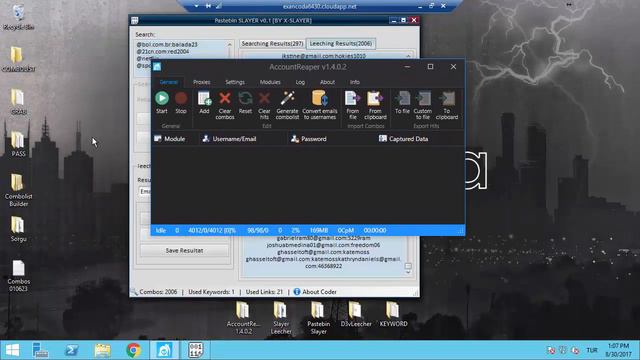This screenshot has height=360, width=640.
Task: Click the Idle status in AccountReaper status bar
Action: (161, 230)
